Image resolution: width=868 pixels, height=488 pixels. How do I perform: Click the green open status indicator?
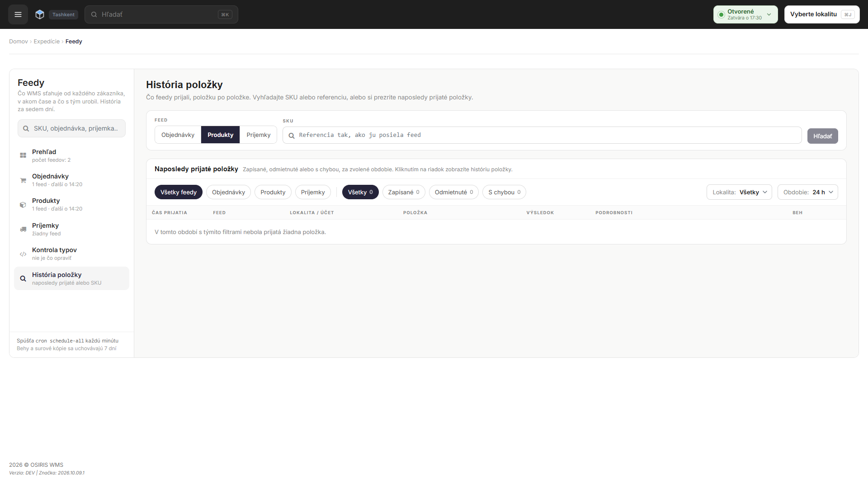point(721,14)
